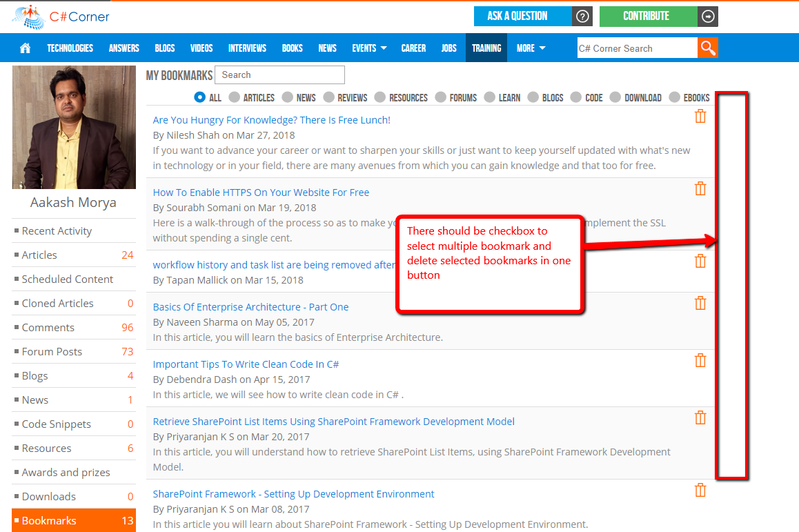The width and height of the screenshot is (799, 532).
Task: Click the ASK A QUESTION button
Action: pyautogui.click(x=523, y=17)
